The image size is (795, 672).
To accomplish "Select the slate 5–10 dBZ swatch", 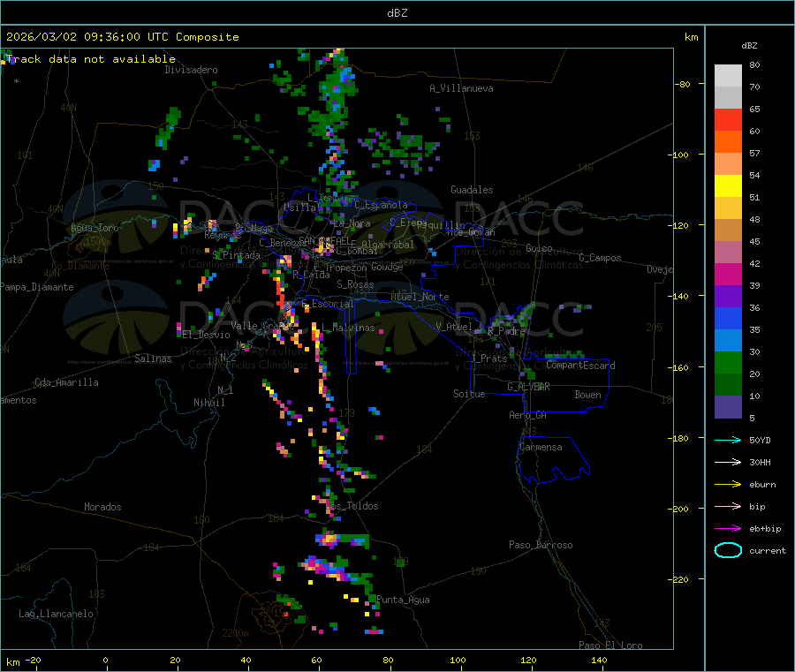I will click(728, 407).
